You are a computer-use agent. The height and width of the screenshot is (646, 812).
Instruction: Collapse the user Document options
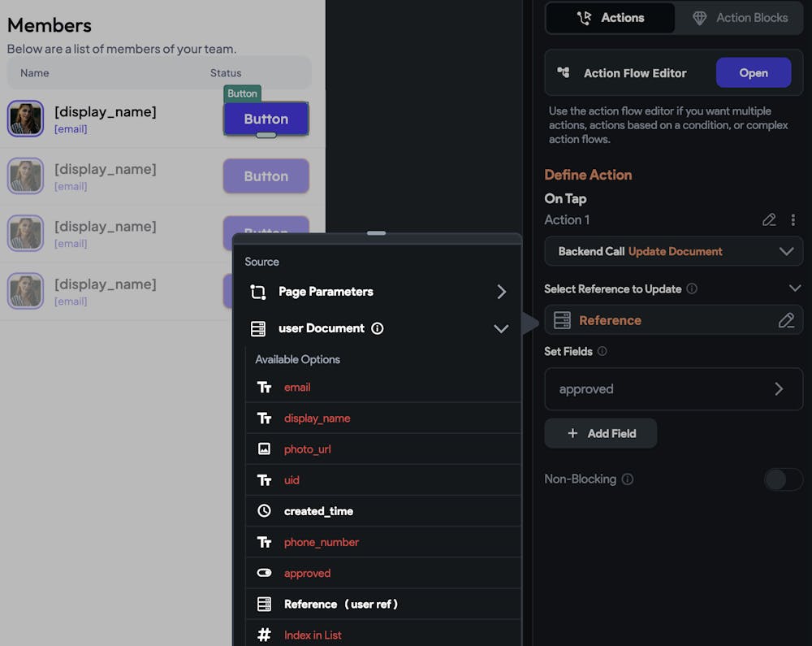501,328
